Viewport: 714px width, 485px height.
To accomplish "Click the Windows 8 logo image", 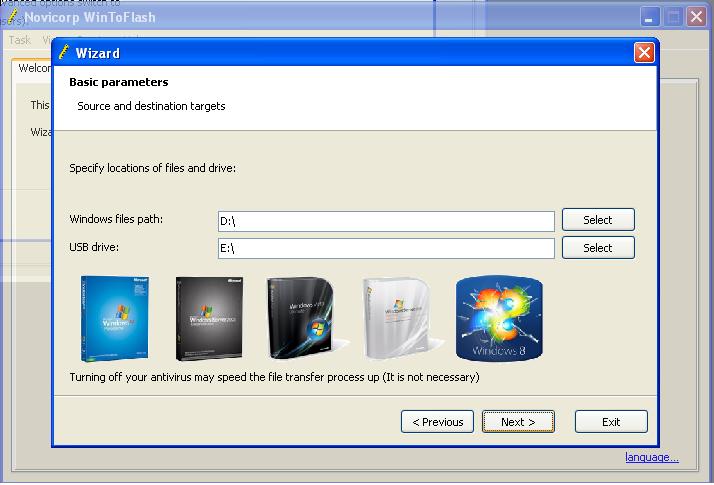I will tap(499, 318).
